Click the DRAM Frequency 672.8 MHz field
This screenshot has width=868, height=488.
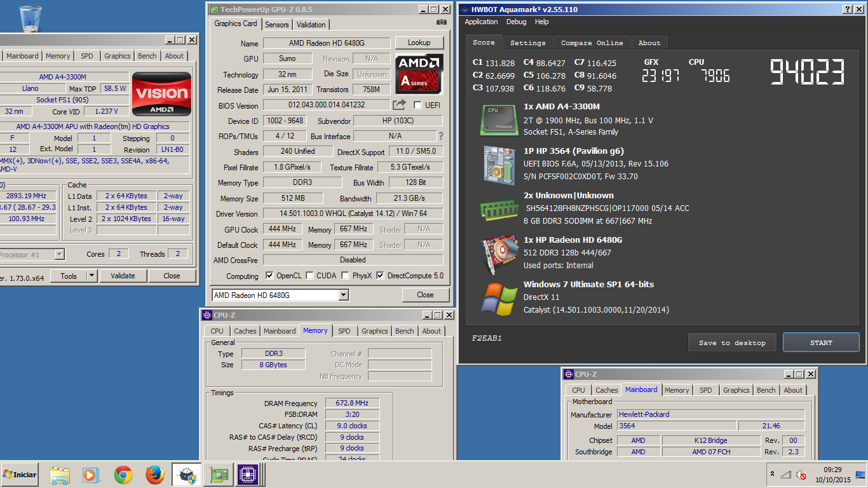353,403
